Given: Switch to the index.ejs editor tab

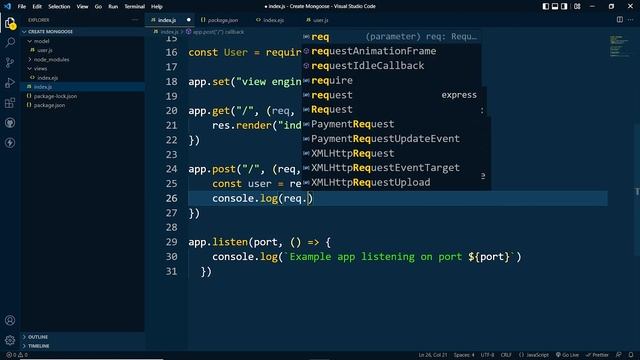Looking at the screenshot, I should pos(270,20).
